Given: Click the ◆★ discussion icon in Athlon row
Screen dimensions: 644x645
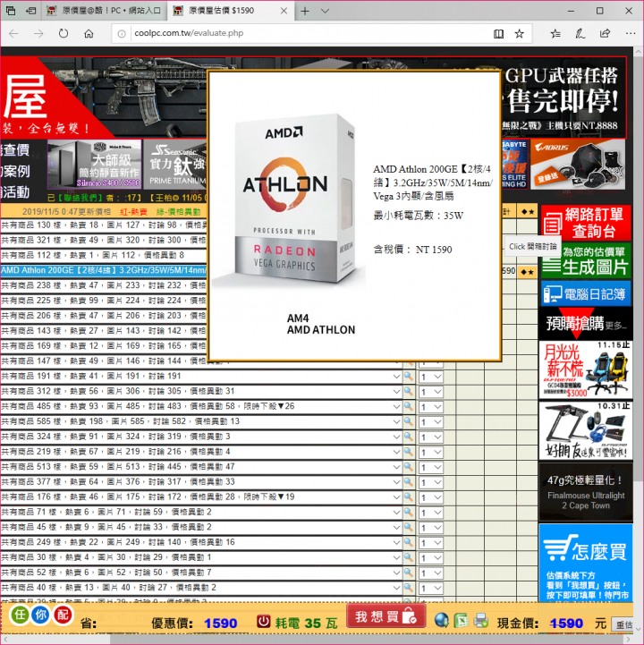Looking at the screenshot, I should click(x=527, y=272).
